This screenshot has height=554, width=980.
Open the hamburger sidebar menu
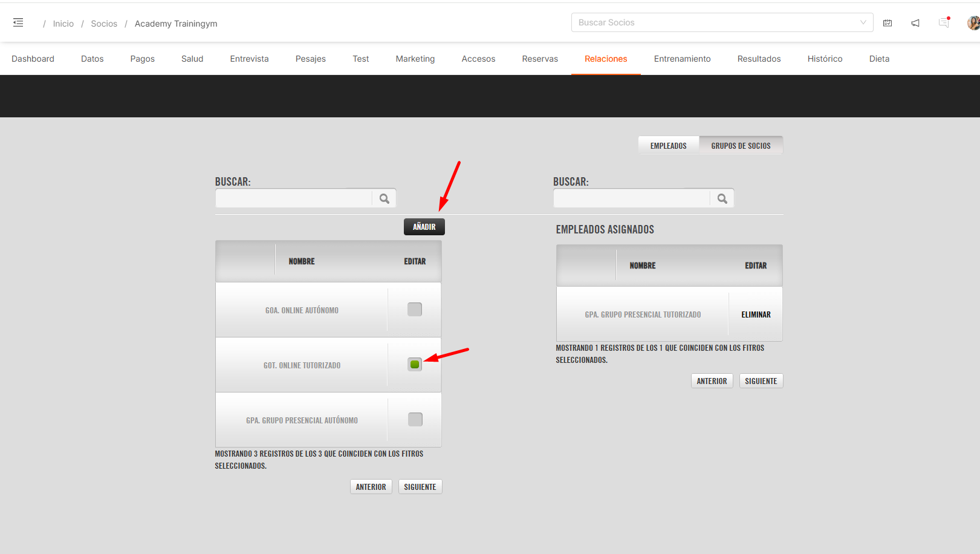(18, 22)
